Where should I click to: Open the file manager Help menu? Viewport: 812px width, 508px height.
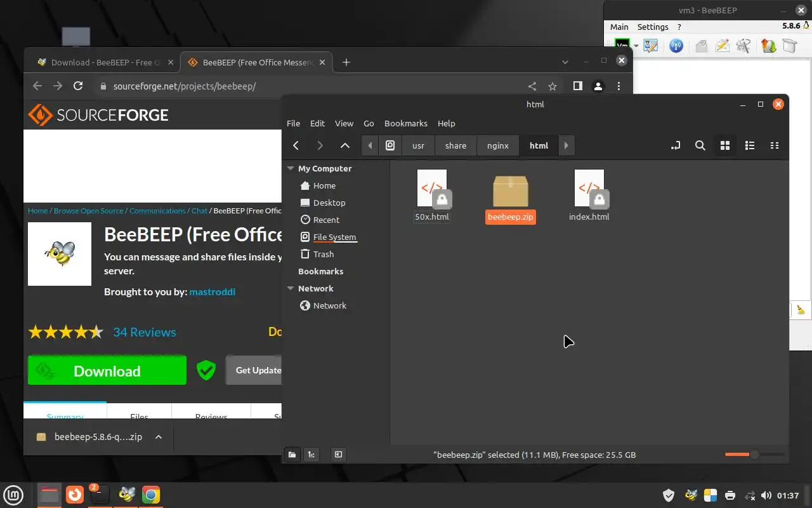pos(447,123)
